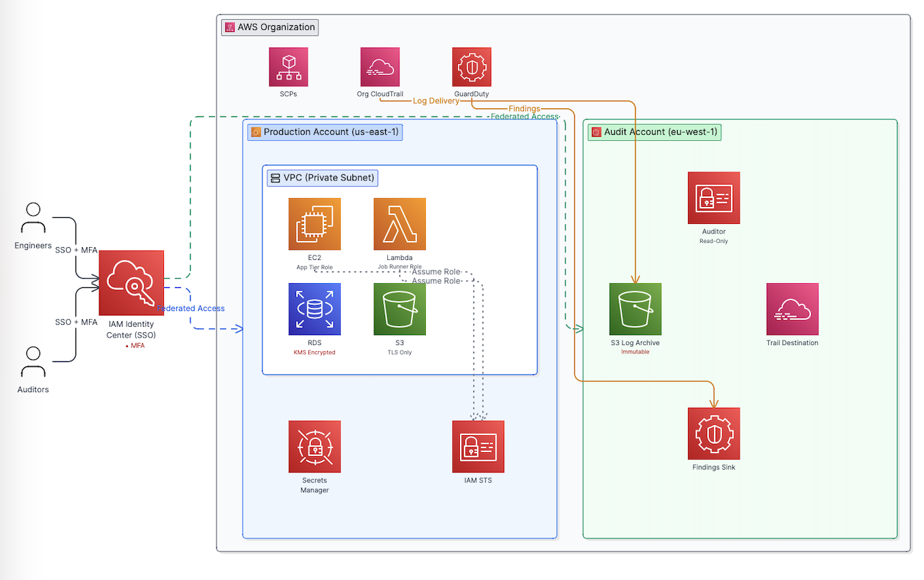Click the KMS Encrypted note under RDS

[314, 353]
